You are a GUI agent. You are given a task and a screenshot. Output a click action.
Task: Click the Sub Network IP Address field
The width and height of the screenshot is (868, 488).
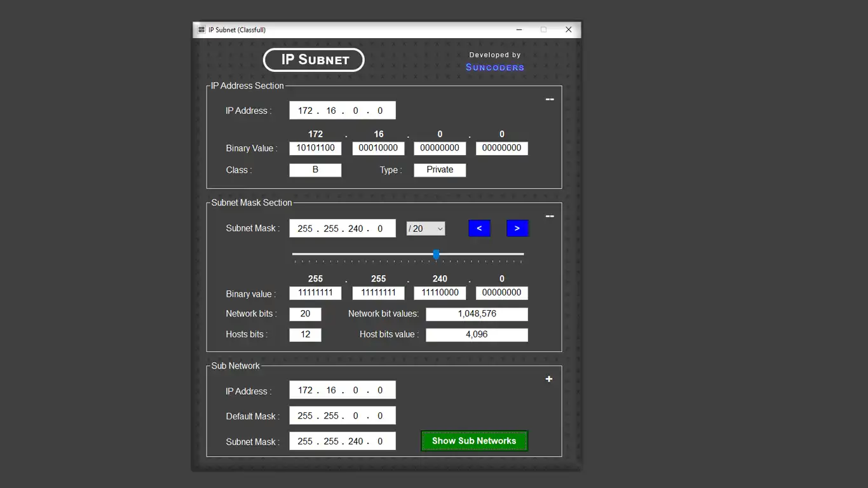click(342, 390)
